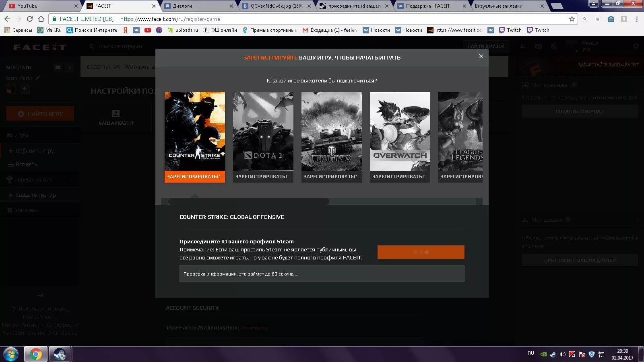Open the YouTube bookmark icon
This screenshot has height=362, width=644.
coord(148,30)
